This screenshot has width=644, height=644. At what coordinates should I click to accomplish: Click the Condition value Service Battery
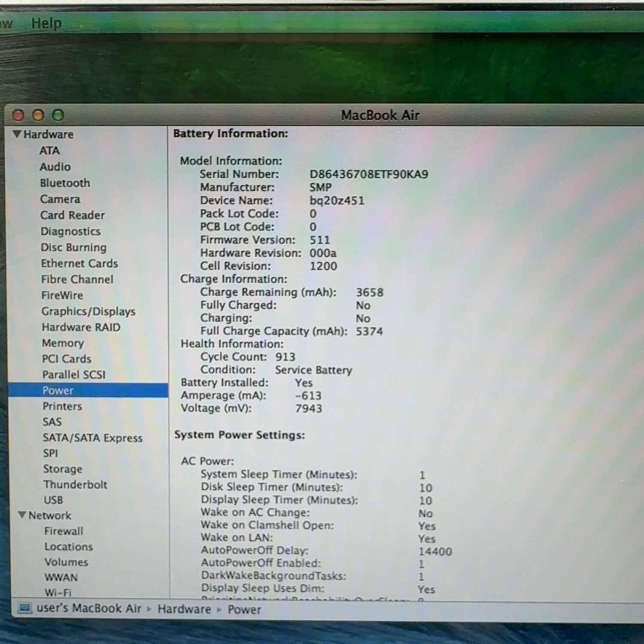pos(313,370)
